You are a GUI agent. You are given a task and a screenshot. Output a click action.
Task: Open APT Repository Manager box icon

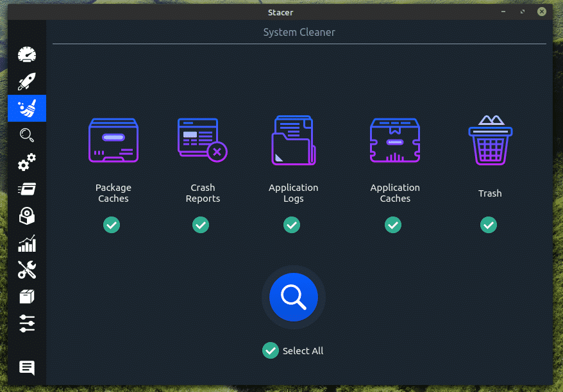pos(27,297)
